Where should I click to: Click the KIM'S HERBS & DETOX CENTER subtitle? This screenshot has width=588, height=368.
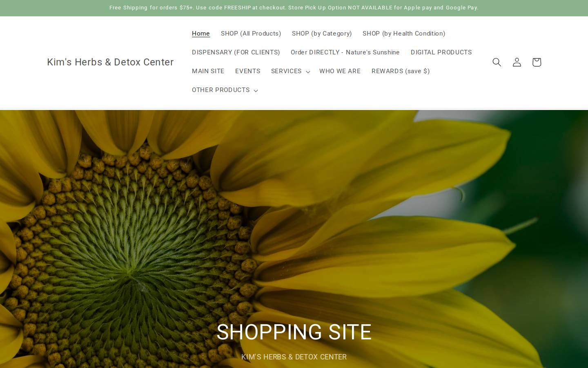click(294, 357)
